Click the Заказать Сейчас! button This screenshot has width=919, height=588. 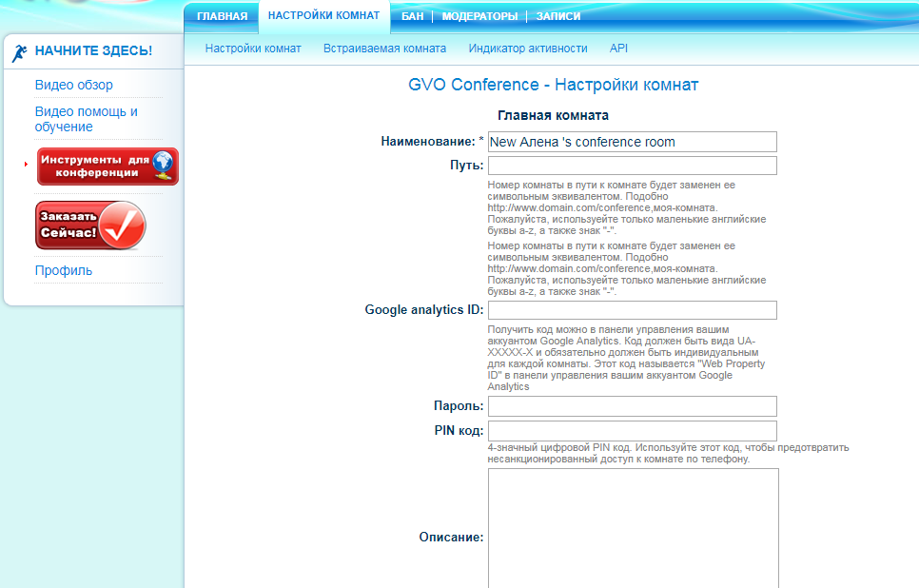click(90, 225)
